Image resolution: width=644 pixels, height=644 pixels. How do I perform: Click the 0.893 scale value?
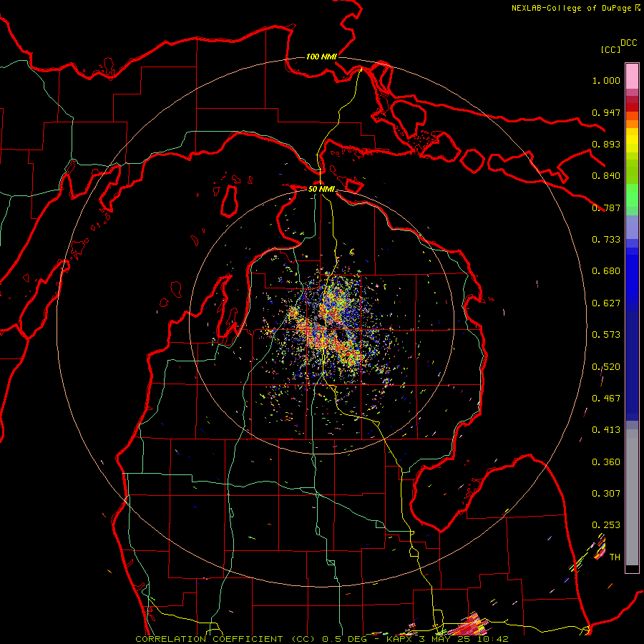click(x=606, y=144)
